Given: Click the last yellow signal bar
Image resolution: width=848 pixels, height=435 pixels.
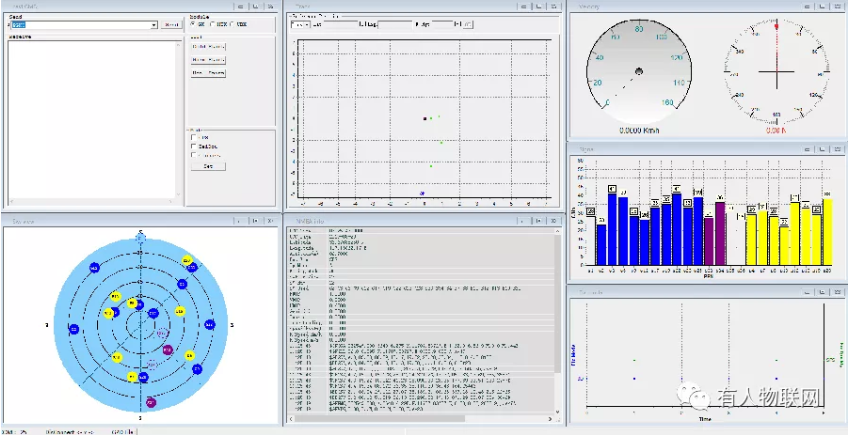Looking at the screenshot, I should click(827, 232).
